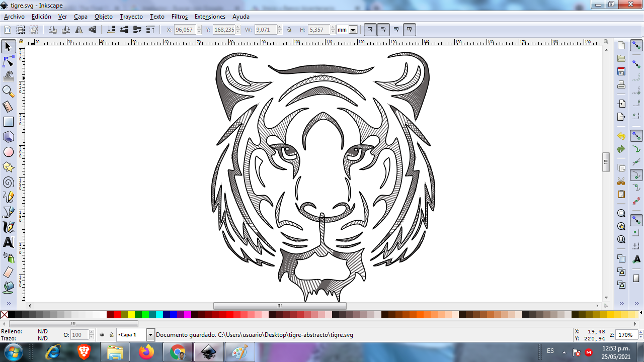Open the Edición menu
The width and height of the screenshot is (644, 362).
coord(41,17)
